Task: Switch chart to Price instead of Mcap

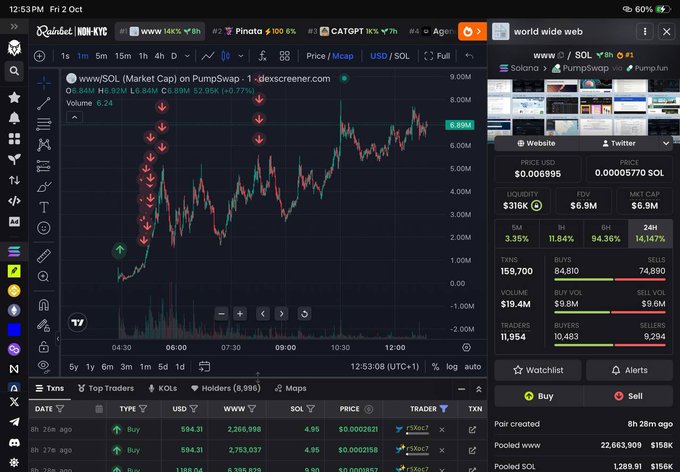Action: pos(315,56)
